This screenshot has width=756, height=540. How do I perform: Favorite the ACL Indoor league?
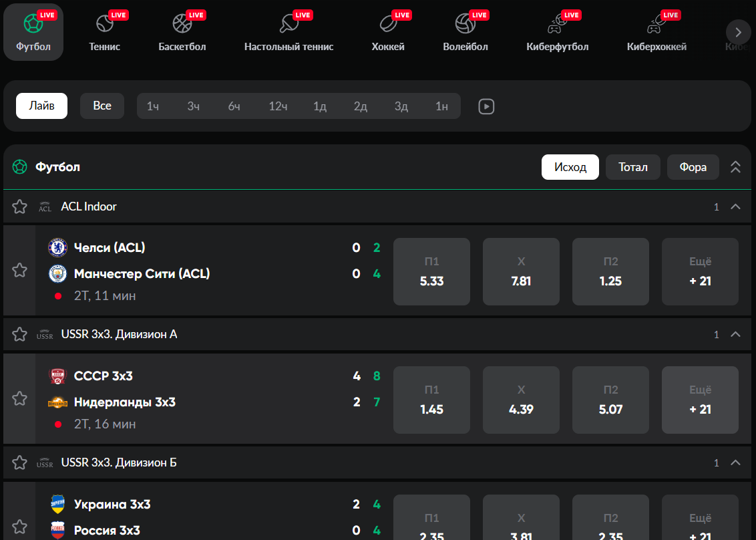(x=20, y=207)
